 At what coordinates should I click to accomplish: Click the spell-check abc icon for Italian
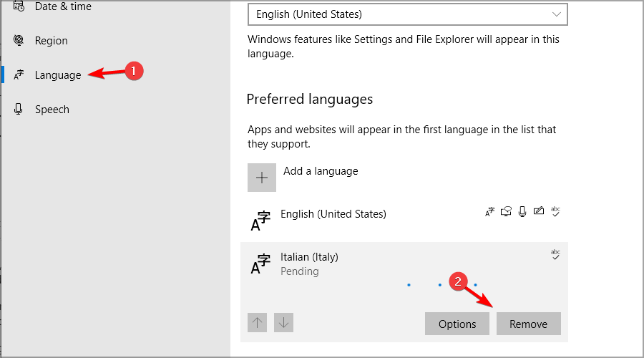(555, 255)
